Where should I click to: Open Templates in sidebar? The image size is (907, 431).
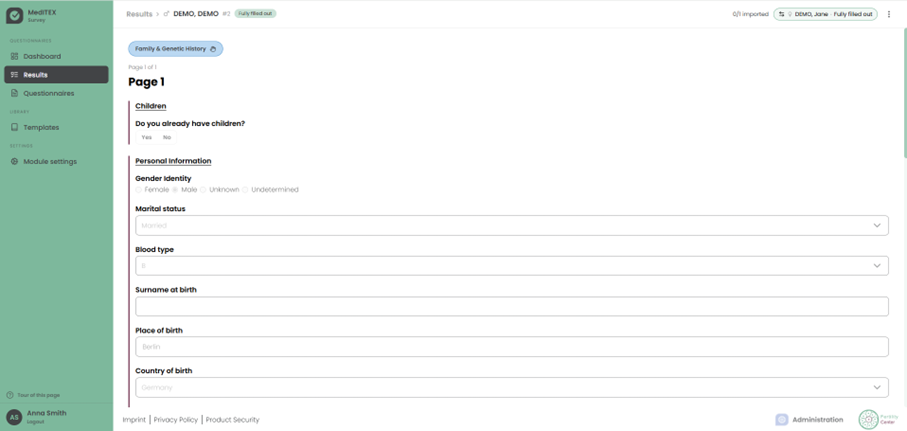(56, 127)
